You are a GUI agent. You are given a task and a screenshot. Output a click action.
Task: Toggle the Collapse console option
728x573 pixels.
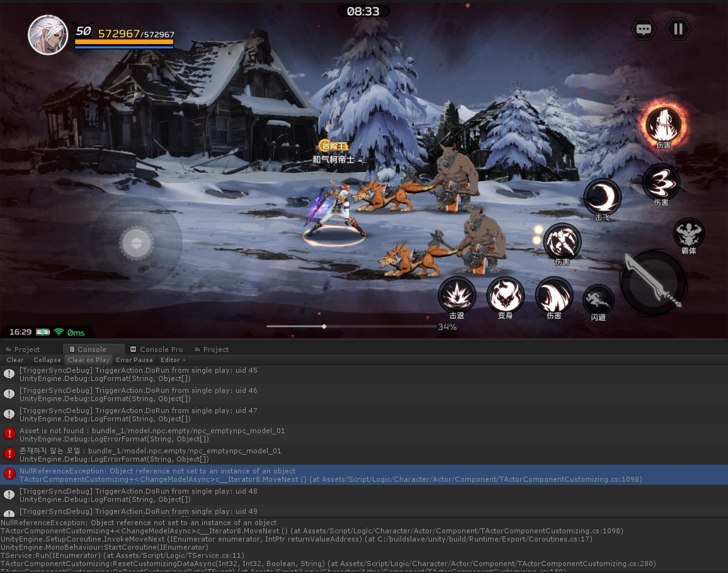point(47,360)
